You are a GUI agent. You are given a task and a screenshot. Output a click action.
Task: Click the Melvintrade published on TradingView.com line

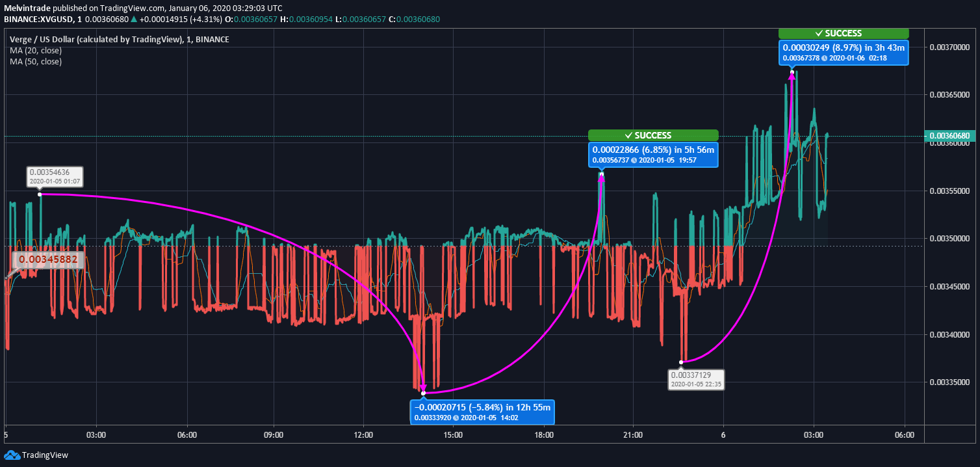pyautogui.click(x=143, y=8)
